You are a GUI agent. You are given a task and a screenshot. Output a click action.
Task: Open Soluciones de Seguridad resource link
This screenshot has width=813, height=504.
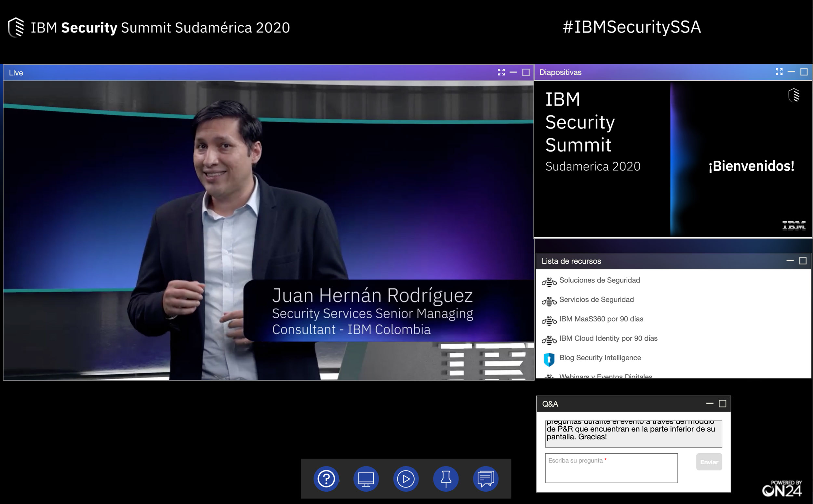(x=599, y=280)
